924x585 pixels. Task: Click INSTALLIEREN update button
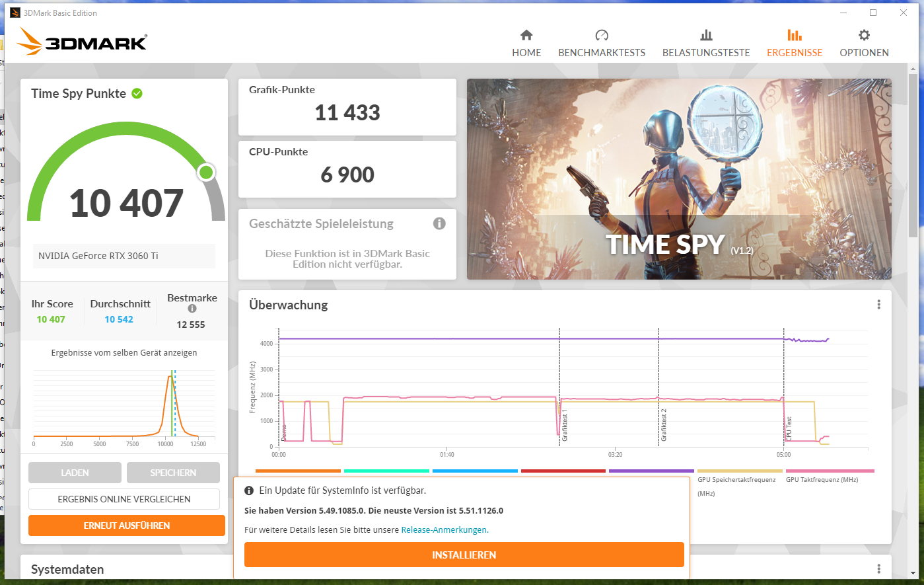coord(464,555)
